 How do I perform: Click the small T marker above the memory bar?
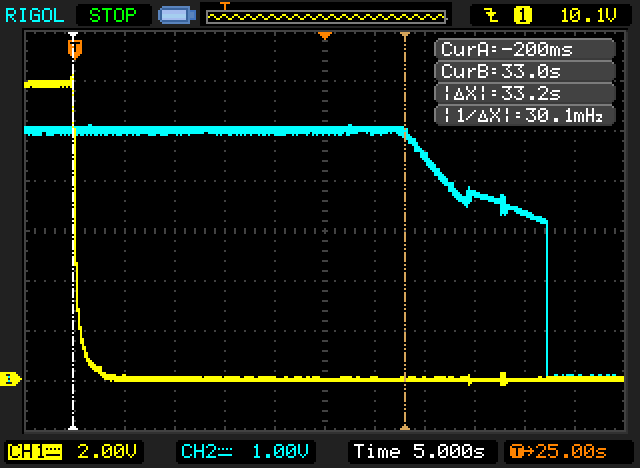(224, 6)
